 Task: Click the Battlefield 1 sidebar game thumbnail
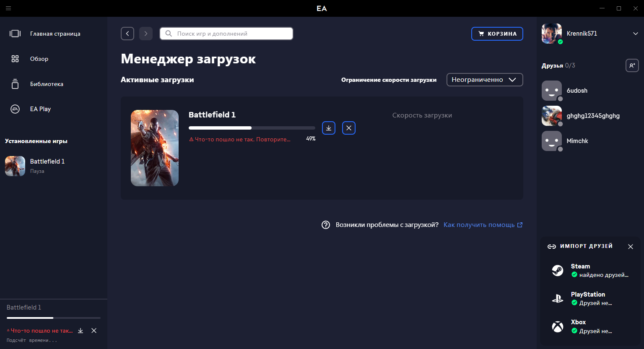pyautogui.click(x=15, y=166)
